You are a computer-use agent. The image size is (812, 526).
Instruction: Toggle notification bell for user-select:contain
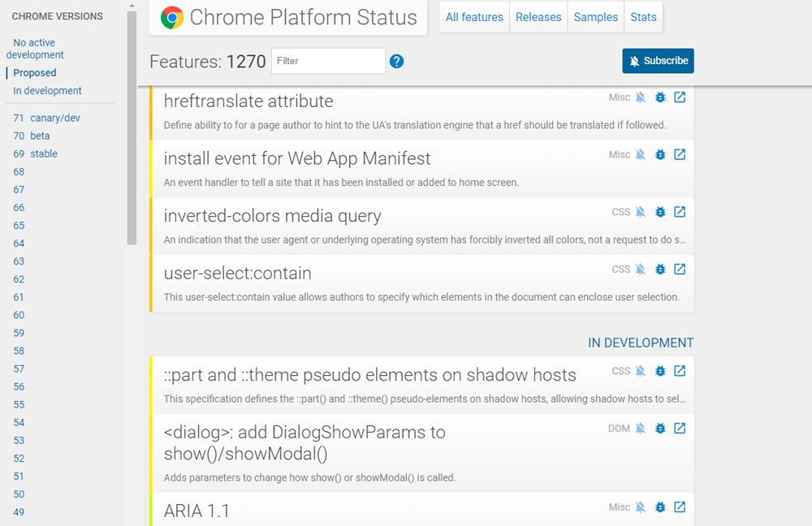641,269
